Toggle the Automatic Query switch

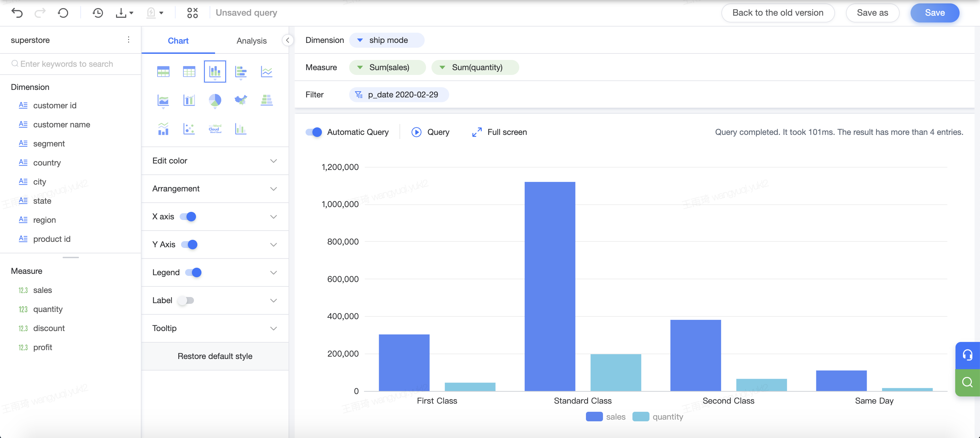[313, 132]
